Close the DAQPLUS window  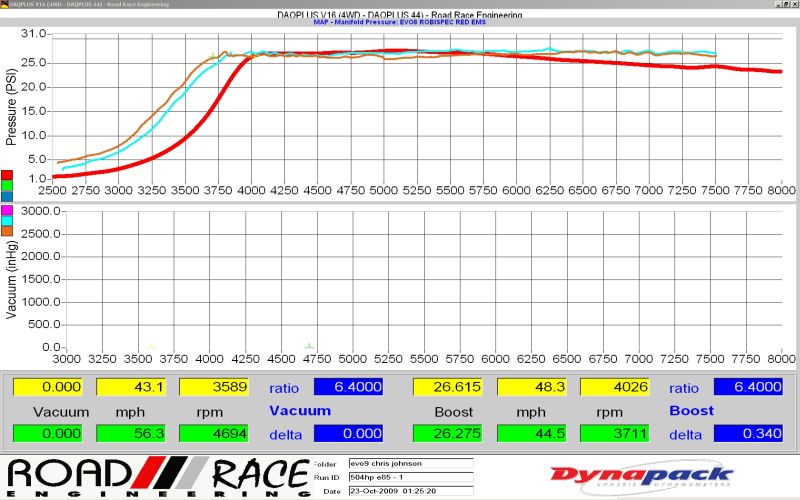[x=795, y=4]
